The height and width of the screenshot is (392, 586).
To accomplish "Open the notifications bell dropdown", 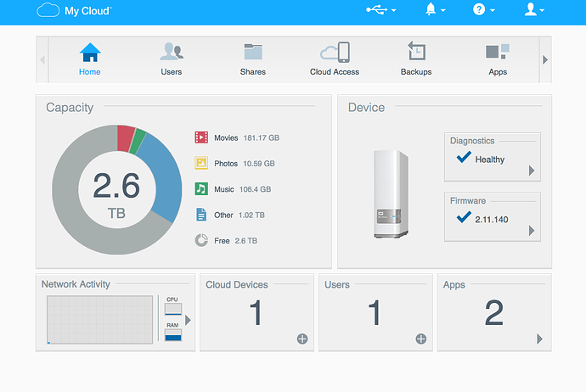I will pos(436,9).
